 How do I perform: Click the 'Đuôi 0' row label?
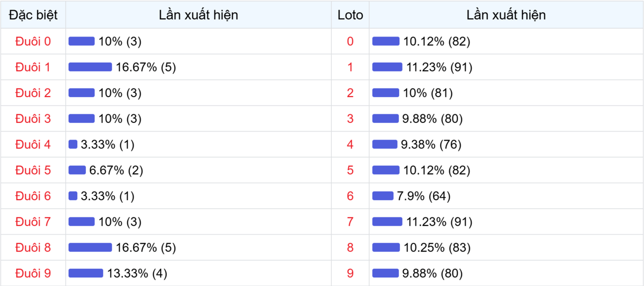(x=33, y=41)
